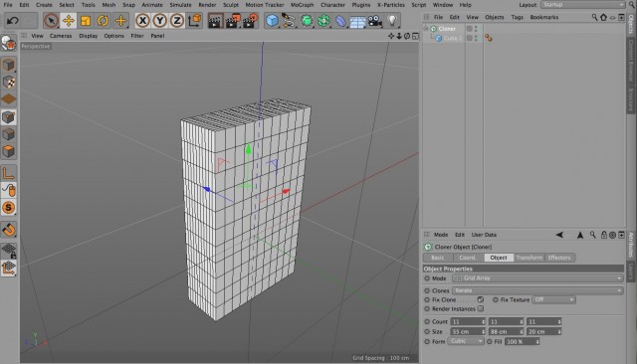637x364 pixels.
Task: Toggle the Y axis lock
Action: (159, 20)
